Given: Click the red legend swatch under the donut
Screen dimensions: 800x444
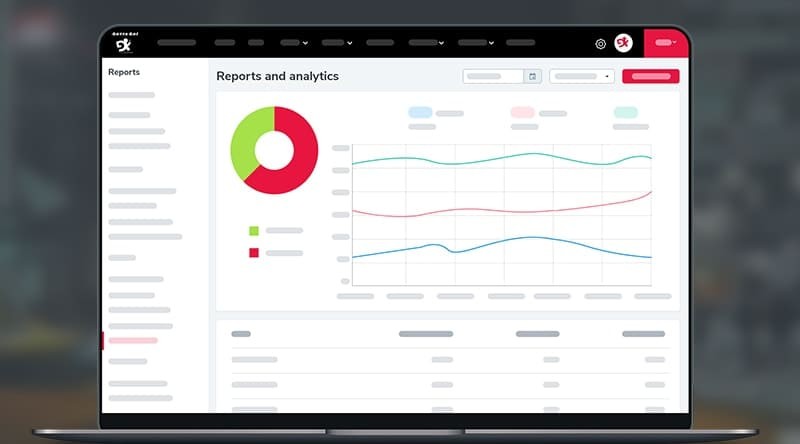Looking at the screenshot, I should [x=254, y=253].
